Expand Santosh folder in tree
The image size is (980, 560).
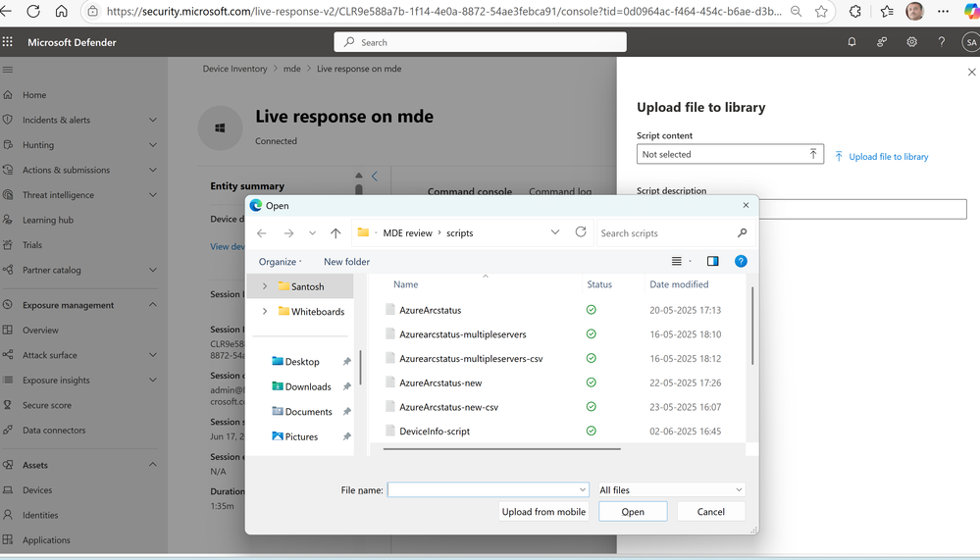pyautogui.click(x=265, y=286)
